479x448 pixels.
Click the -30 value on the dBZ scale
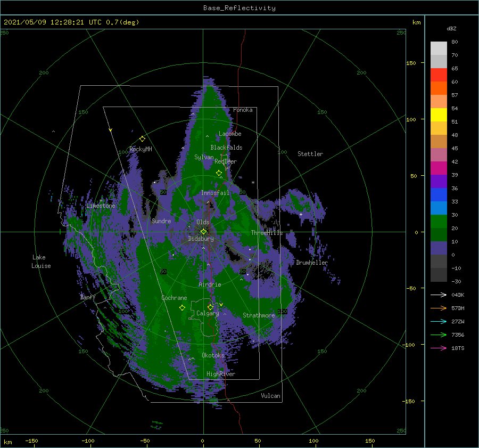click(456, 281)
